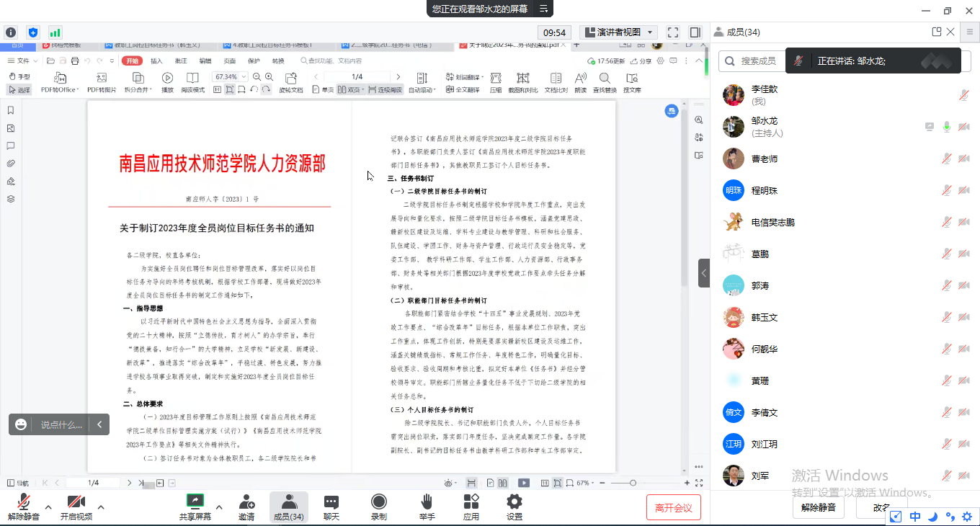Expand video options arrow beside 开启视频
Screen dimensions: 980x526
point(101,507)
